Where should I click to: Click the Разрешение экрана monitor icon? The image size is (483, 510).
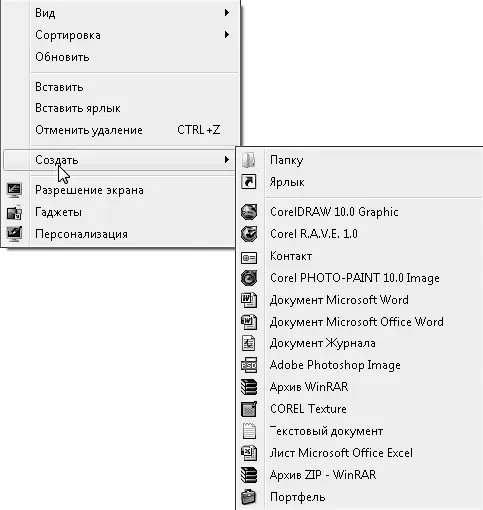click(14, 190)
